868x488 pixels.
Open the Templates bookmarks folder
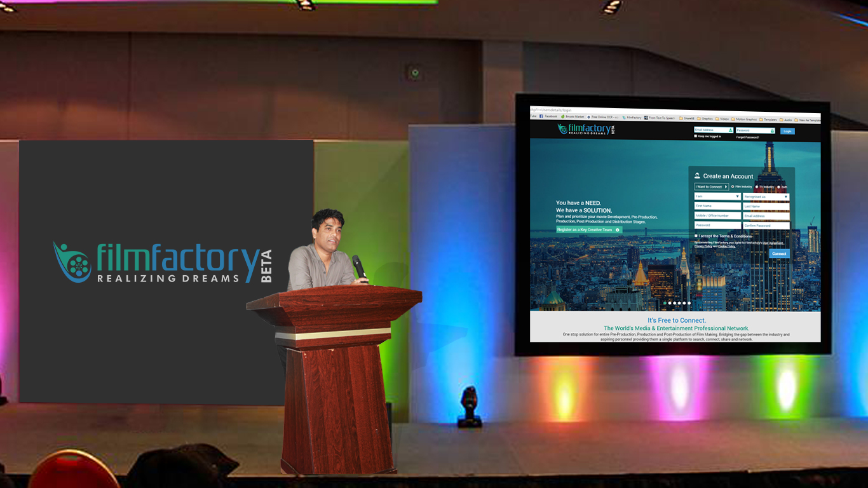click(x=768, y=119)
